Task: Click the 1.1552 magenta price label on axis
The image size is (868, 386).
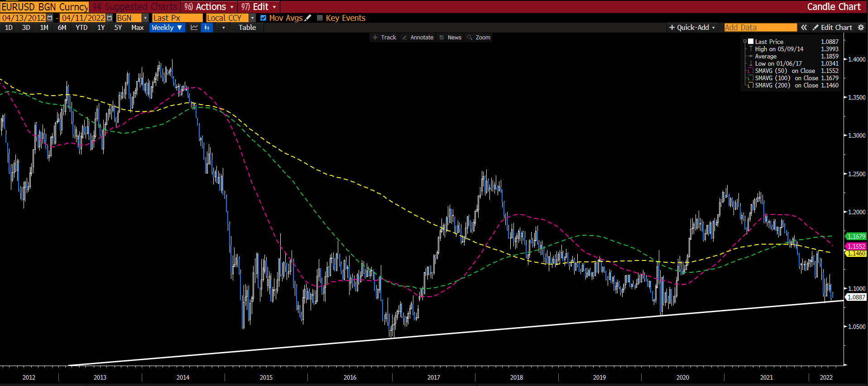Action: coord(856,246)
